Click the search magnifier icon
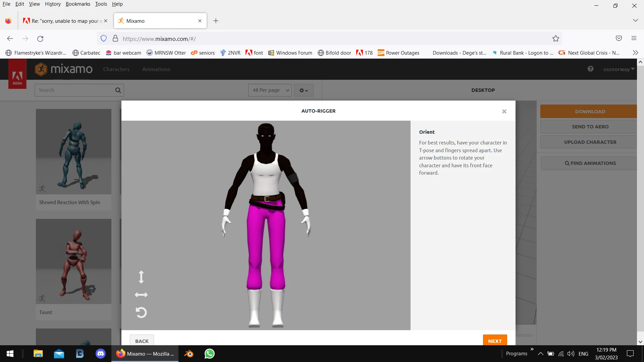 [x=118, y=90]
